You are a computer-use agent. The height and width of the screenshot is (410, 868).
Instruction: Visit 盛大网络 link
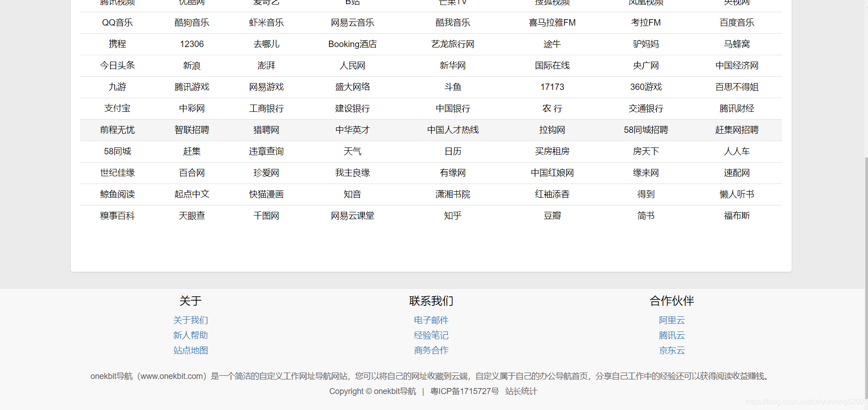352,87
